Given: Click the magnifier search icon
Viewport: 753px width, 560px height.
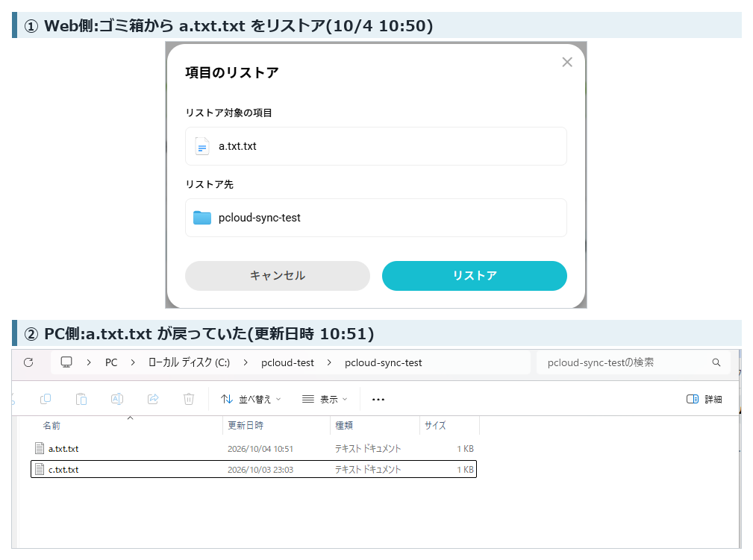Looking at the screenshot, I should point(716,362).
